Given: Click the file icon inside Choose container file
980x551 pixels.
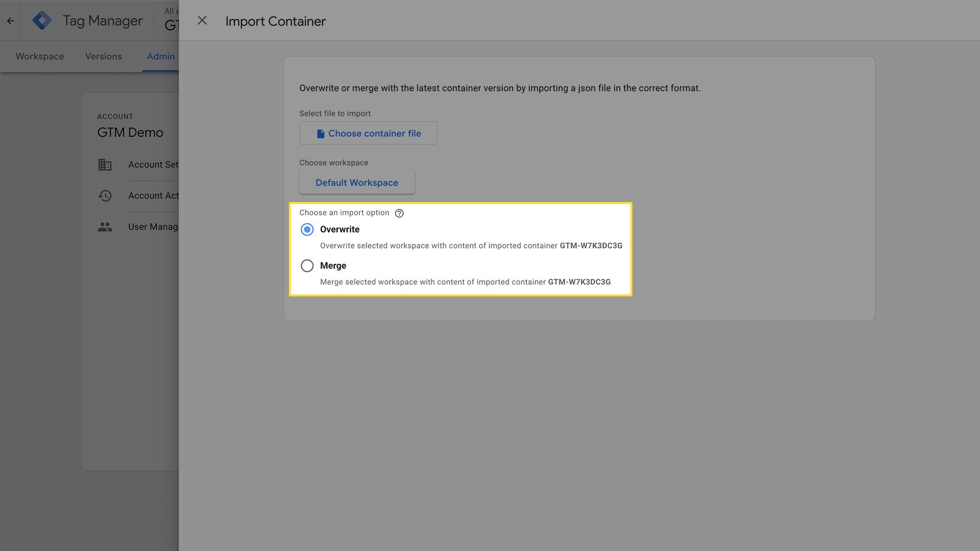Looking at the screenshot, I should click(320, 133).
